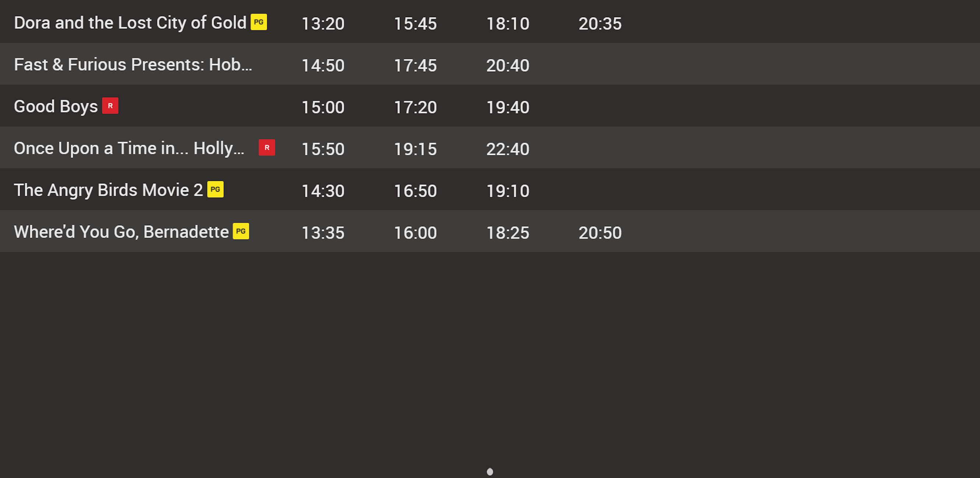Pick the 17:45 Fast & Furious showtime
This screenshot has width=980, height=478.
(415, 65)
